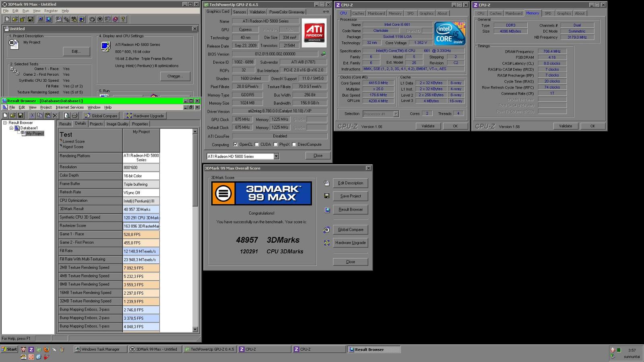Toggle DirectCompute checkbox in GPU-Z

(294, 145)
